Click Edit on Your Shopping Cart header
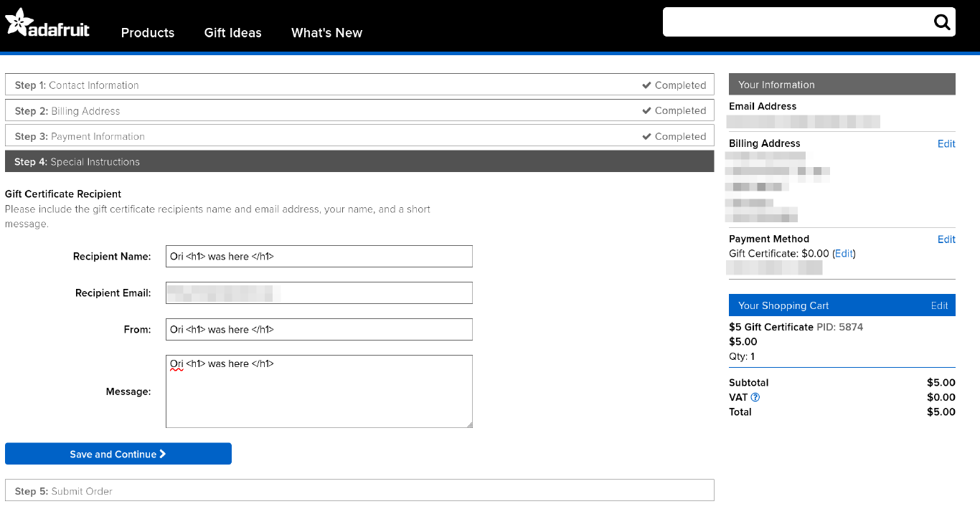Image resolution: width=980 pixels, height=509 pixels. coord(940,305)
